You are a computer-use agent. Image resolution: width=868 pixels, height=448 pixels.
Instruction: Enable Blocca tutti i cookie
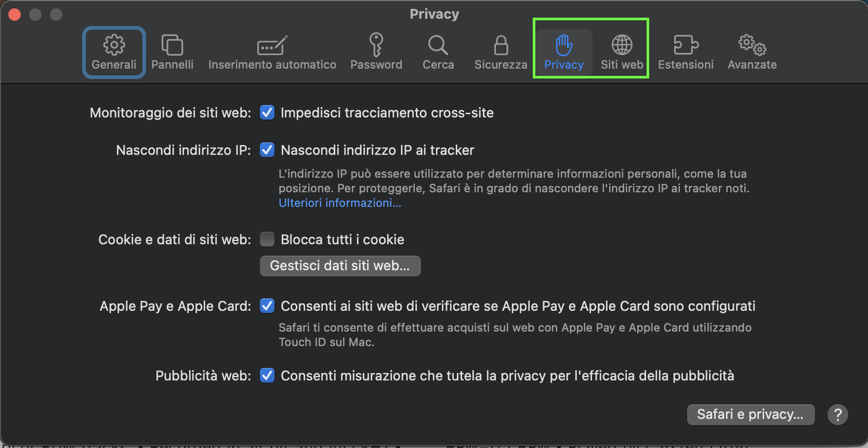[267, 239]
